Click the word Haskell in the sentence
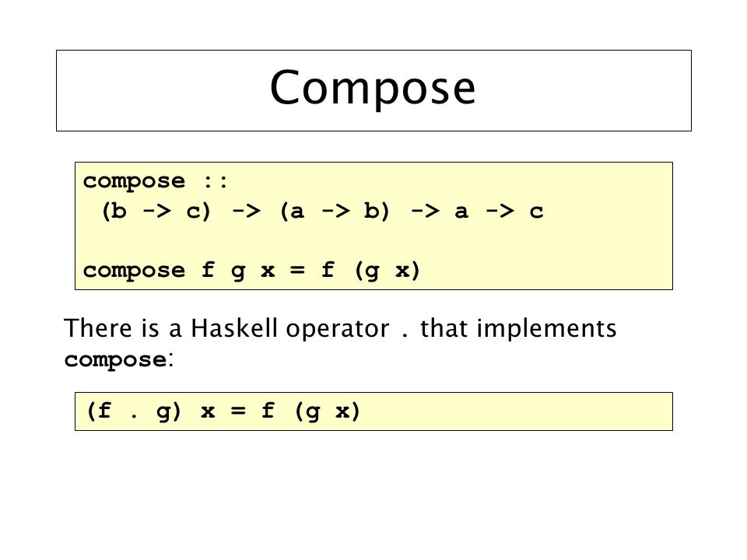This screenshot has height=560, width=747. pos(234,328)
